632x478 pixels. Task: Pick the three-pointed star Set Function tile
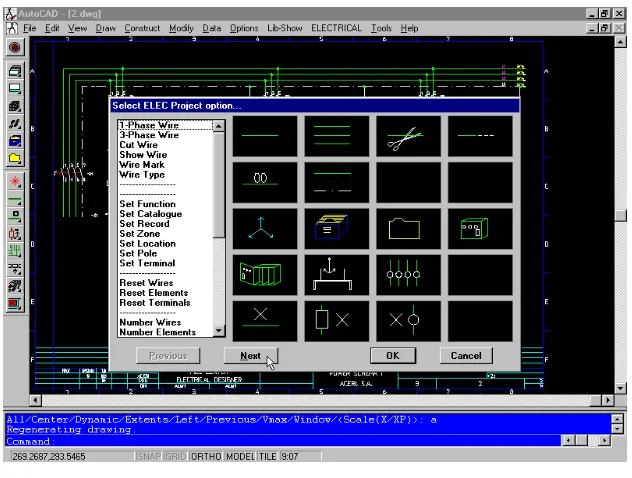point(265,229)
